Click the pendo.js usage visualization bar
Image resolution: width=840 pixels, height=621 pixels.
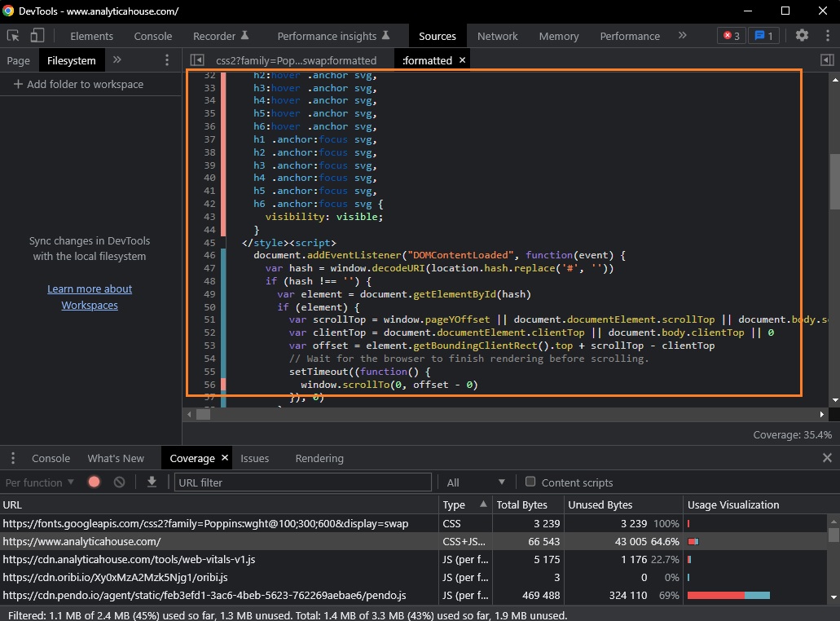click(728, 595)
